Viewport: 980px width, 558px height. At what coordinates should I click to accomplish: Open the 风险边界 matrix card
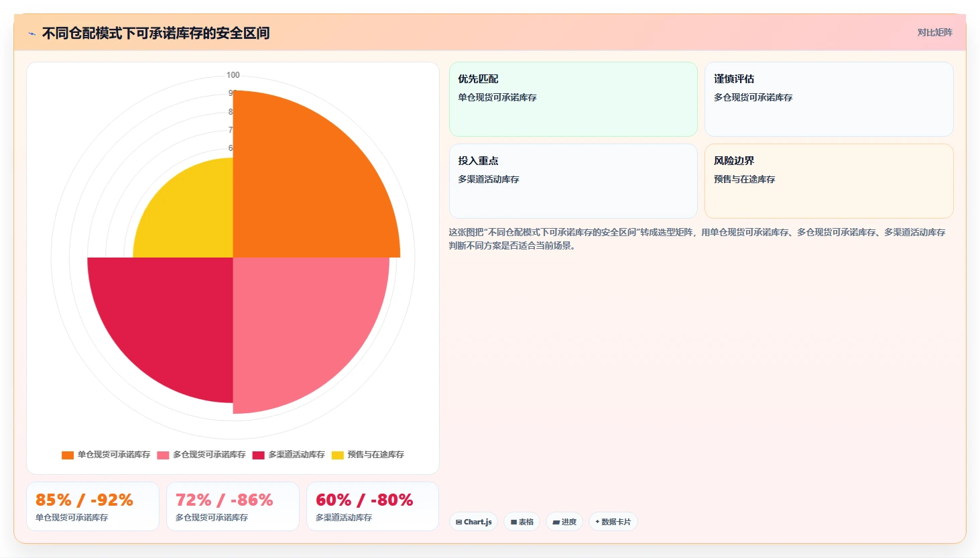[829, 181]
